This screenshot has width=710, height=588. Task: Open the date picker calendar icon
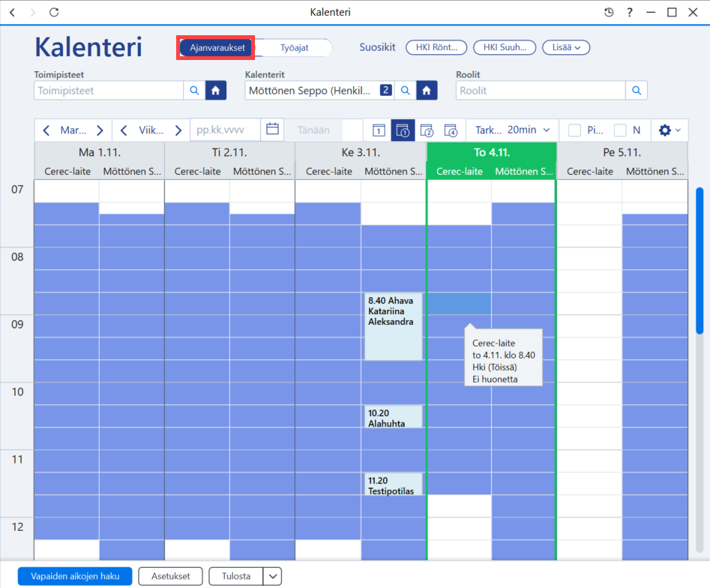coord(272,129)
